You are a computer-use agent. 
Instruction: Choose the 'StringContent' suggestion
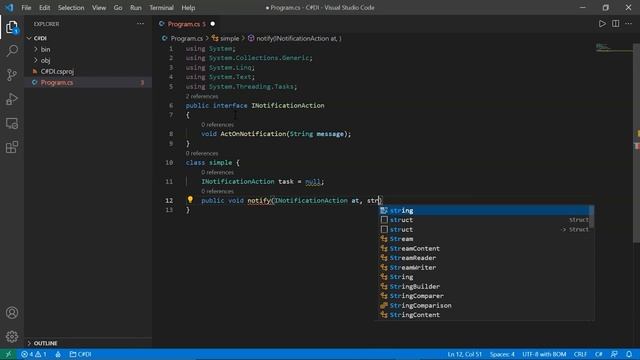(484, 315)
